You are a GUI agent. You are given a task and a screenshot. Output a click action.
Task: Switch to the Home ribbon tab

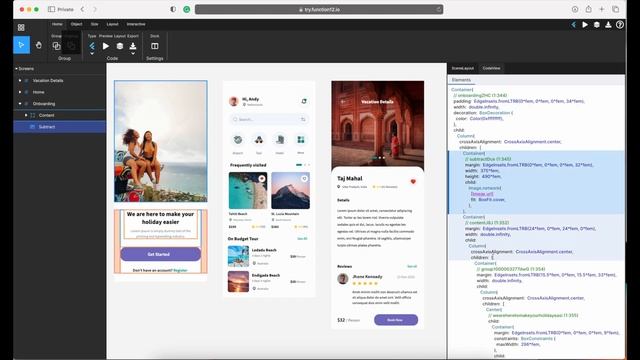pos(57,24)
